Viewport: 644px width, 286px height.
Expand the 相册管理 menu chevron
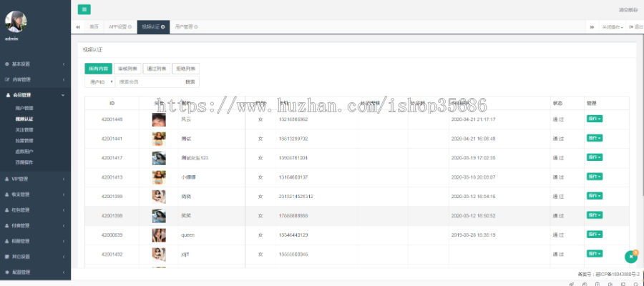click(x=63, y=241)
